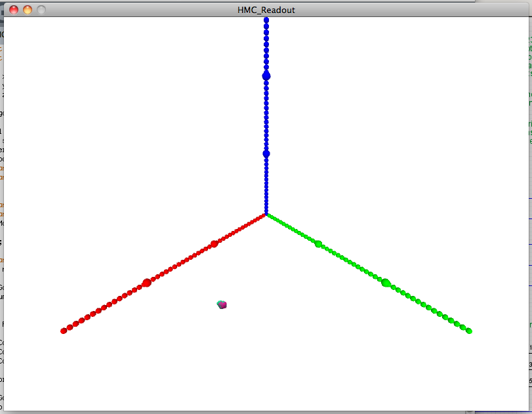Click the small magenta-cyan object below the axes
The image size is (532, 414).
(222, 304)
